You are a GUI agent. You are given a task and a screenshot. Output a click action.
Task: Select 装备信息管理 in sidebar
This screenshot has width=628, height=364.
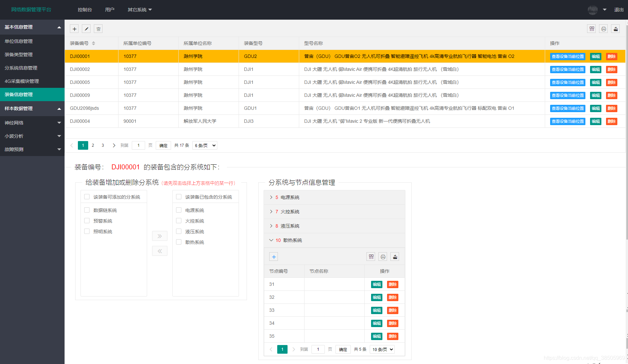point(32,94)
